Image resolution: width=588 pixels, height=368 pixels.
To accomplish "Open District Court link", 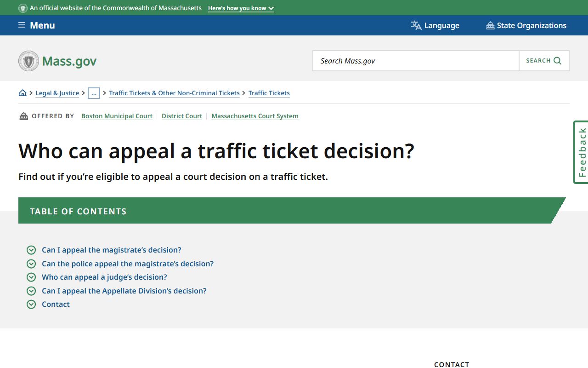I will (182, 116).
